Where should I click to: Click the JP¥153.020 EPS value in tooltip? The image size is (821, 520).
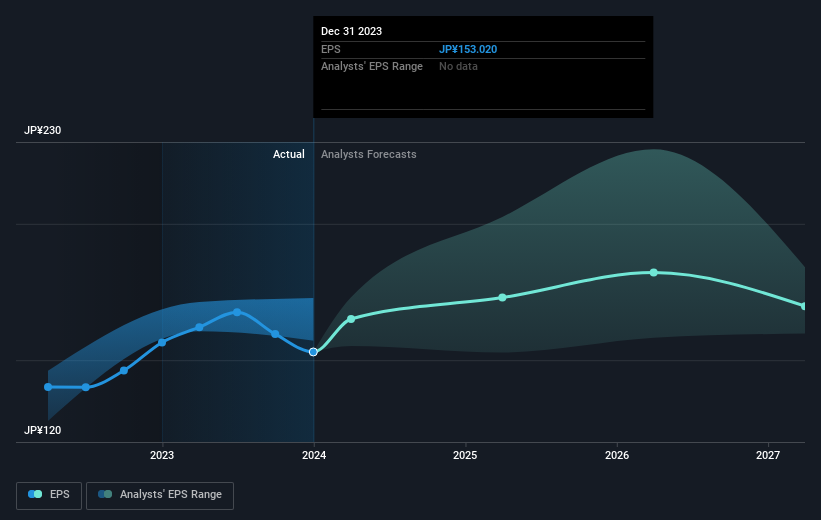click(468, 49)
